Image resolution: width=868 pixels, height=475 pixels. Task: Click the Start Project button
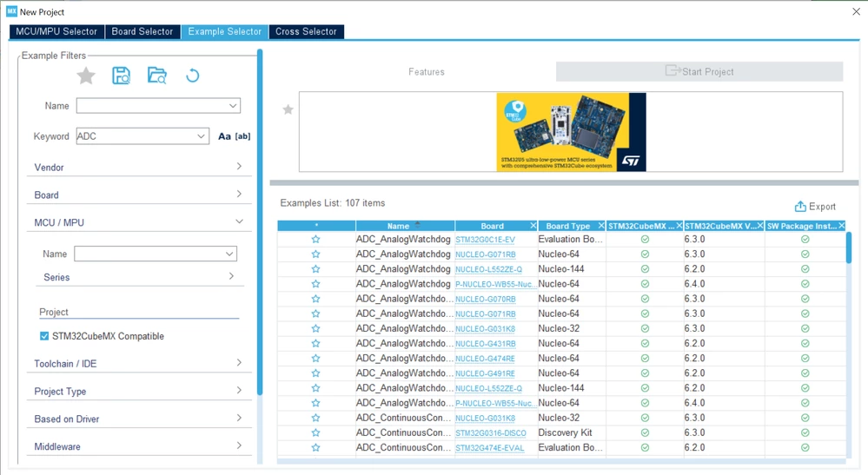tap(699, 71)
